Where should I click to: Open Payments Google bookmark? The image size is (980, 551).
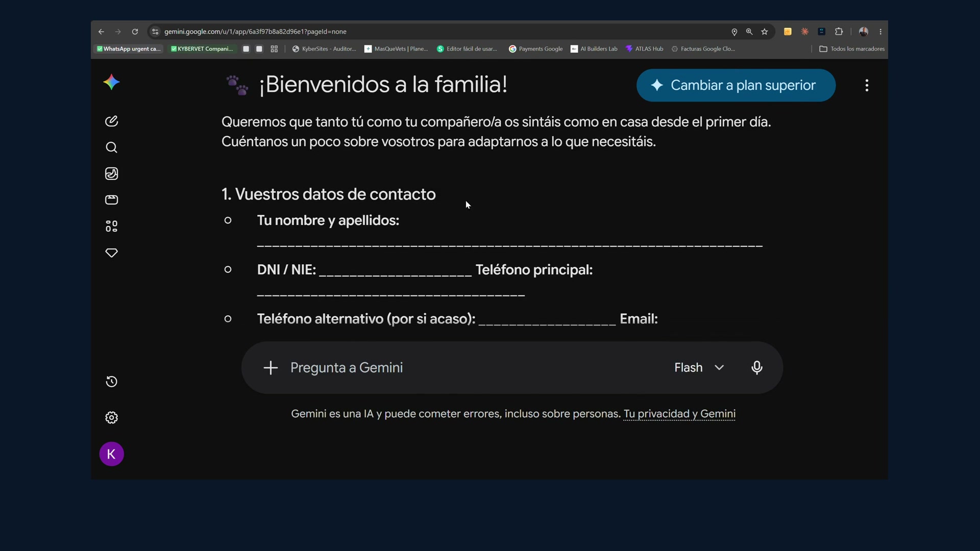coord(535,49)
